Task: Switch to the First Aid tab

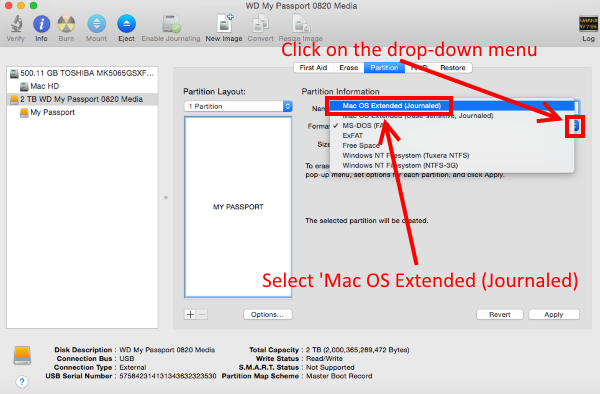Action: click(313, 68)
